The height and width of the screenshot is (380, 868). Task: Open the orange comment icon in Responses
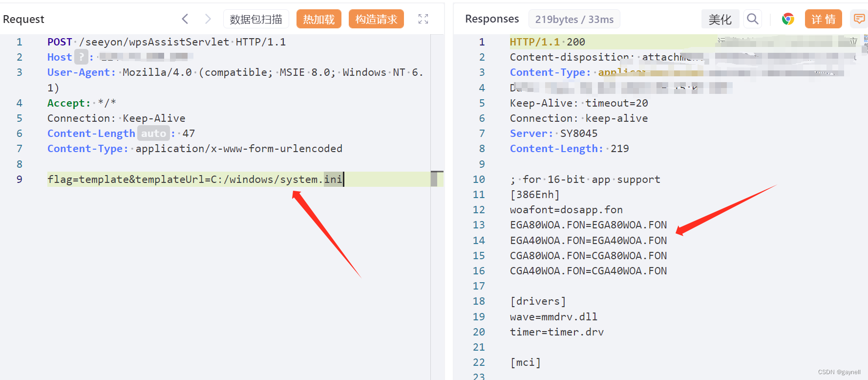point(859,19)
